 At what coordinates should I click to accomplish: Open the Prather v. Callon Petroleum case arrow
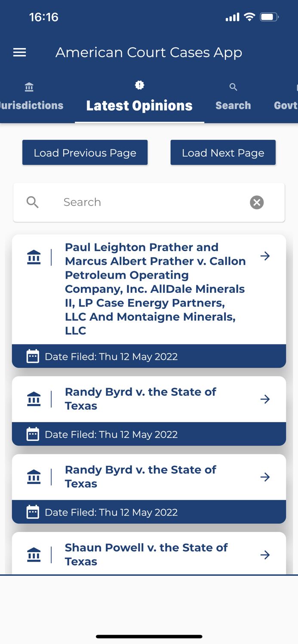(265, 255)
